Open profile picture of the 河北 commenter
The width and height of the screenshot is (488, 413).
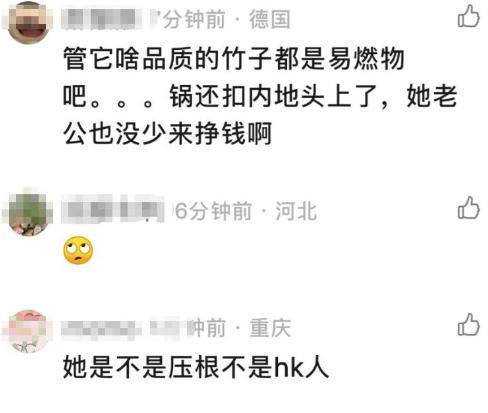[x=29, y=213]
